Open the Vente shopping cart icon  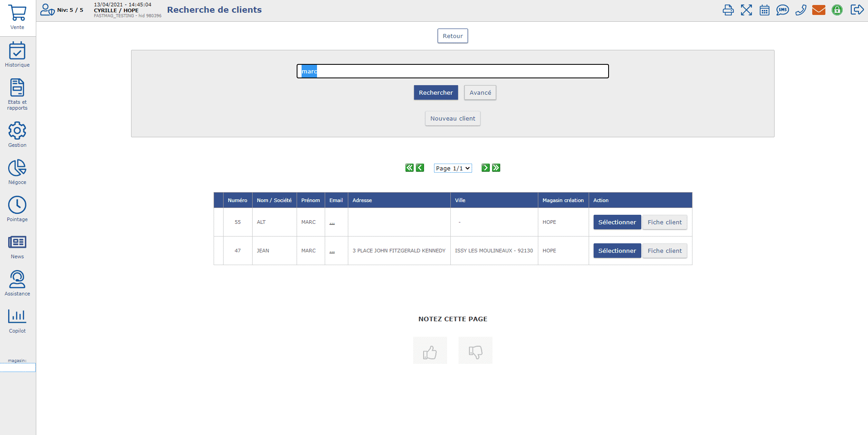click(x=17, y=14)
